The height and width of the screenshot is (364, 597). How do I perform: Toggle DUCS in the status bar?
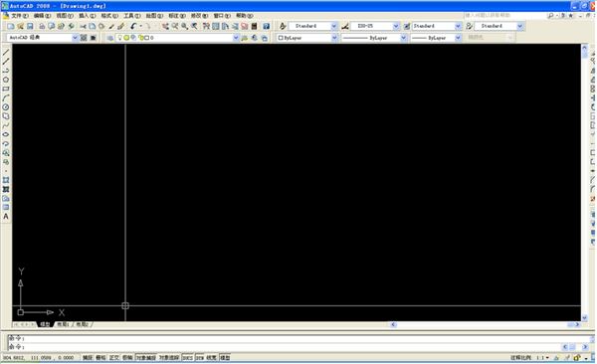point(187,357)
